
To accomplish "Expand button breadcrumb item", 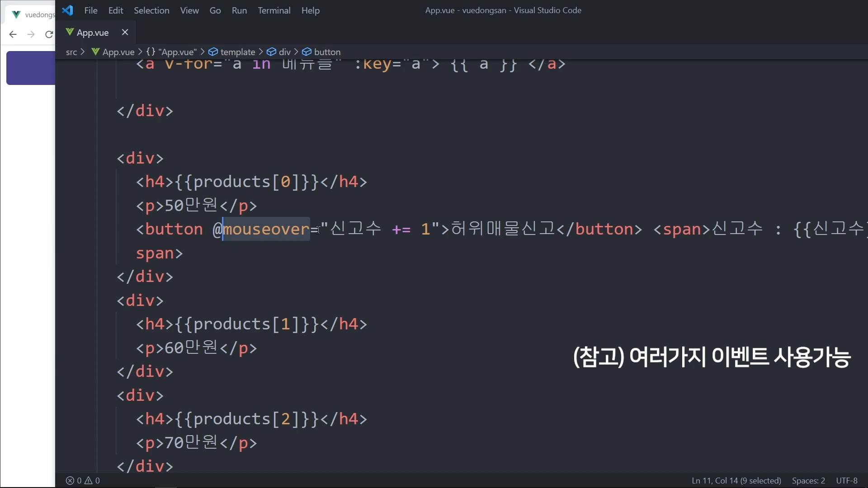I will click(x=327, y=52).
